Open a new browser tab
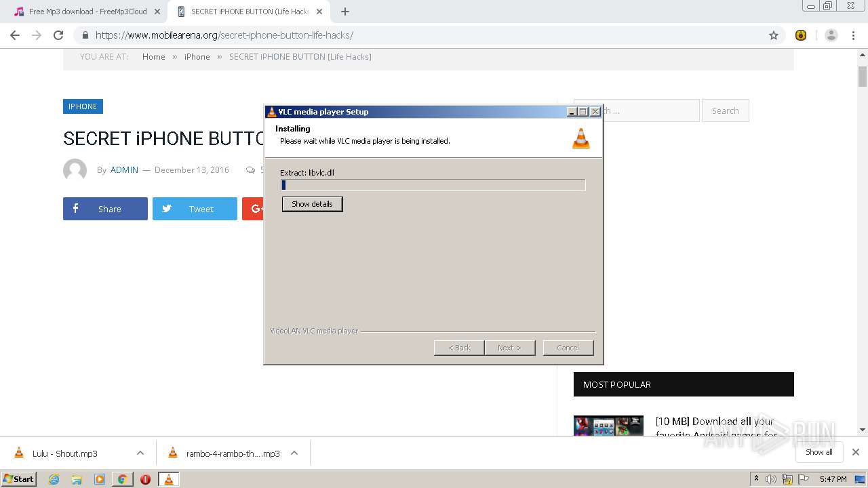This screenshot has width=868, height=488. 345,12
